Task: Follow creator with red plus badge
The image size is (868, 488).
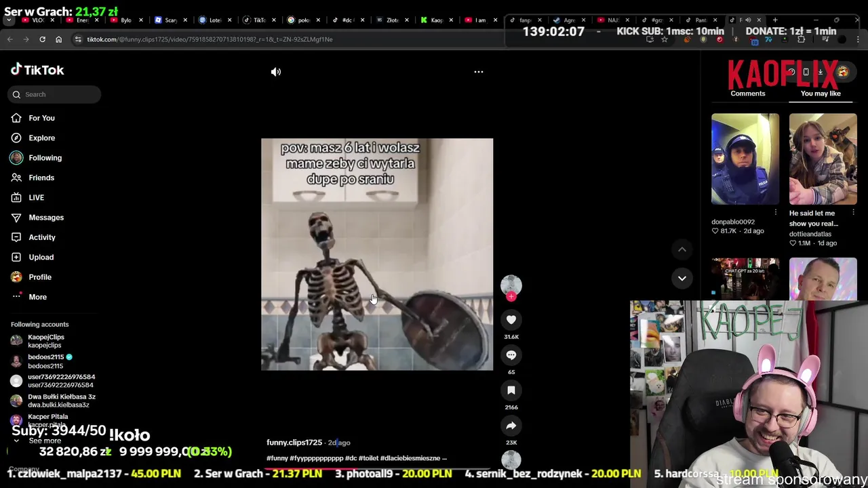Action: 511,296
